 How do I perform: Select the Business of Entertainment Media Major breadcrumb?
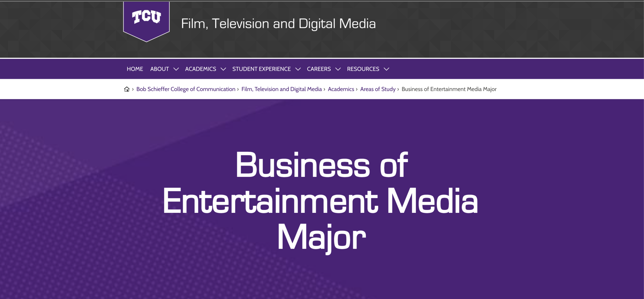449,89
